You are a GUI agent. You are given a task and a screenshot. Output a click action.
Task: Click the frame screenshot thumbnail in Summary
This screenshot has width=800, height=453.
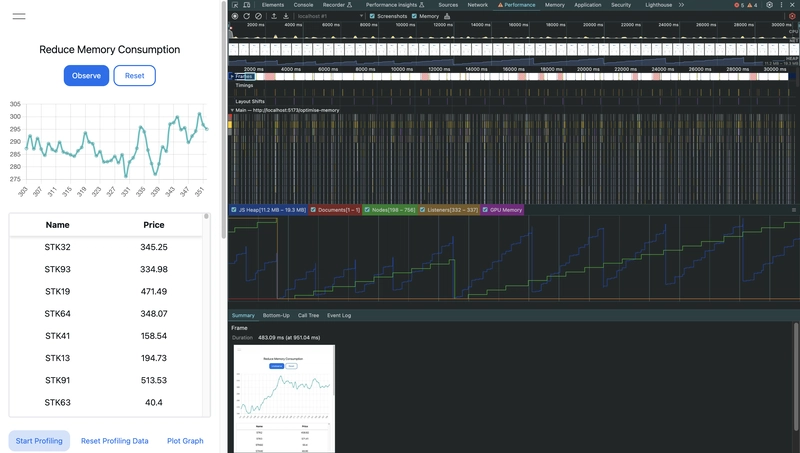(284, 398)
